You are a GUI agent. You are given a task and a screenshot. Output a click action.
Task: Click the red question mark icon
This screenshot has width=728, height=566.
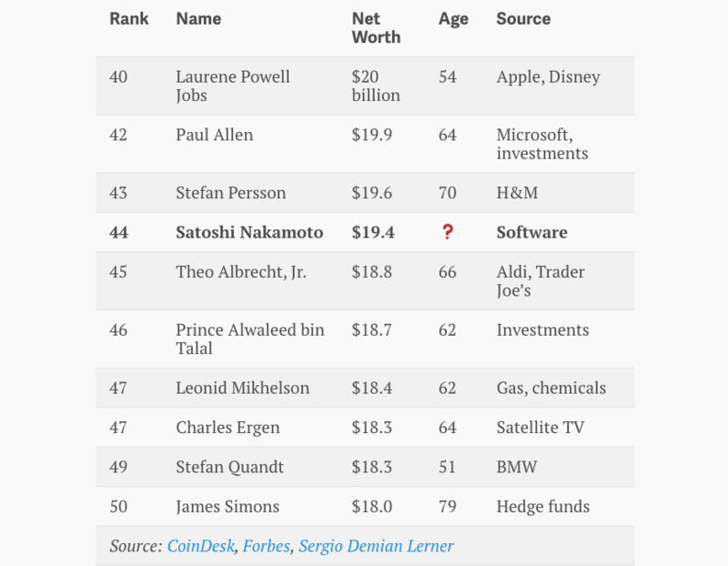tap(447, 232)
